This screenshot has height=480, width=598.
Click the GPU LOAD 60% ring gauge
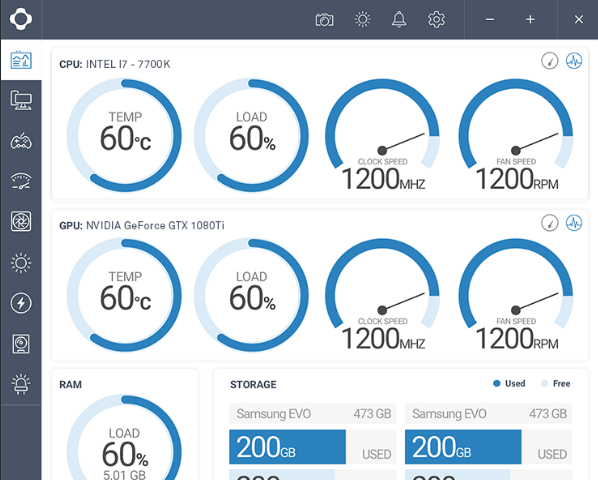251,295
